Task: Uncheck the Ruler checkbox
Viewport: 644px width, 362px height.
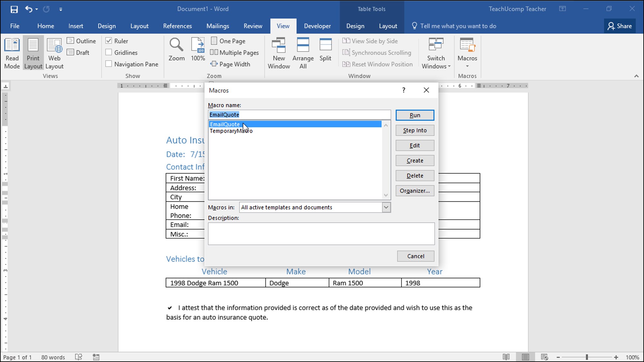Action: [109, 41]
